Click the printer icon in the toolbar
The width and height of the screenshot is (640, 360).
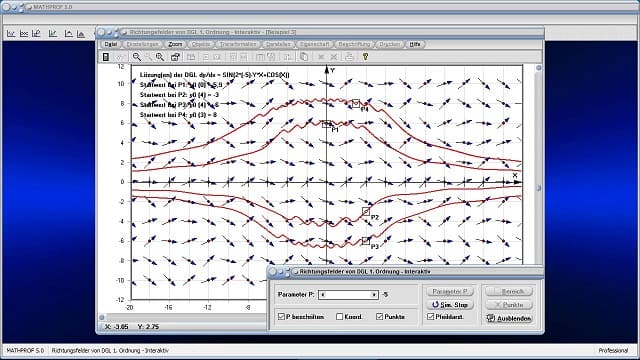[x=349, y=57]
